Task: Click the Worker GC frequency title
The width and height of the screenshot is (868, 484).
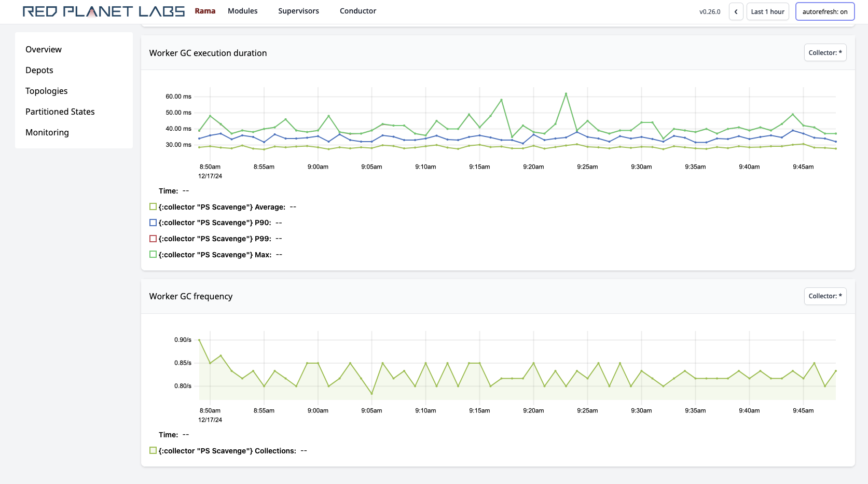Action: click(191, 296)
